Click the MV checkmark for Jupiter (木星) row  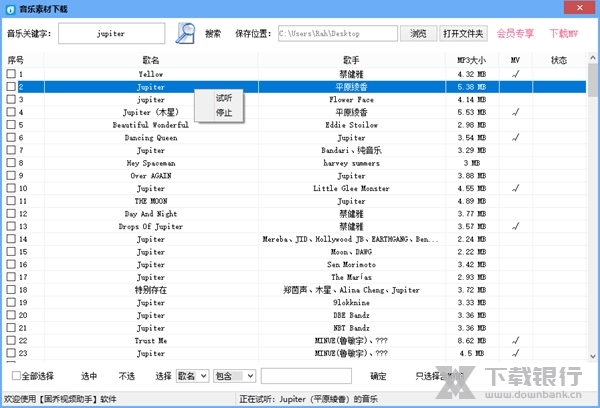(x=515, y=112)
